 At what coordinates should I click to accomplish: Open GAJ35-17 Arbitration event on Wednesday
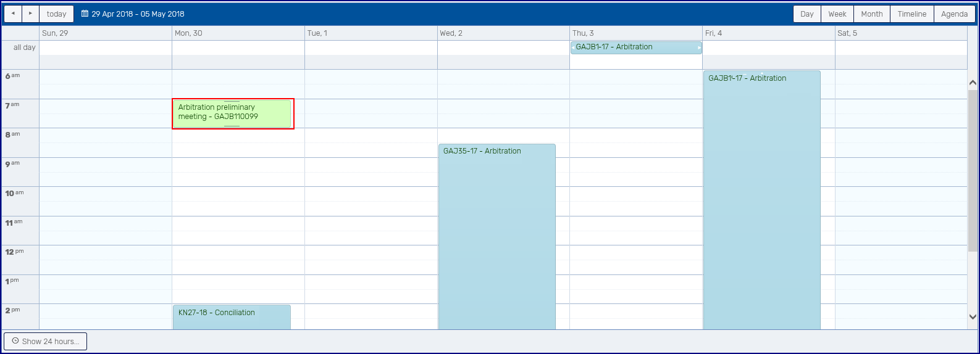(x=497, y=237)
